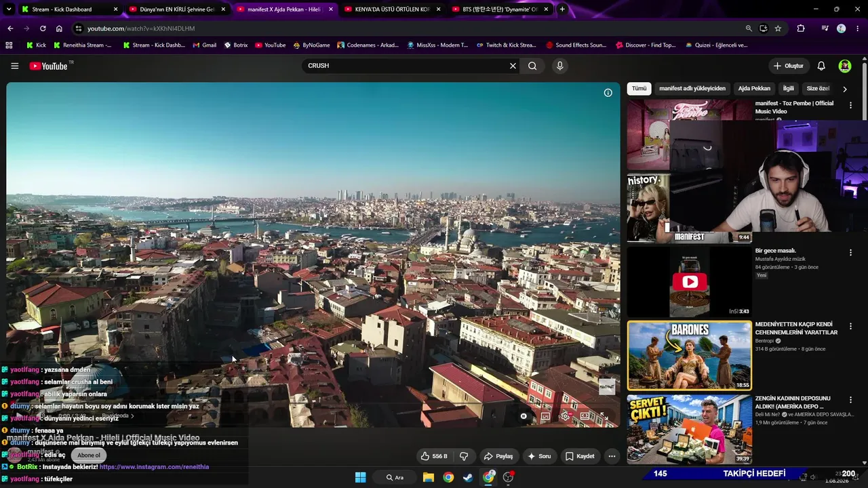Open a new browser tab
Image resolution: width=868 pixels, height=488 pixels.
pyautogui.click(x=562, y=9)
